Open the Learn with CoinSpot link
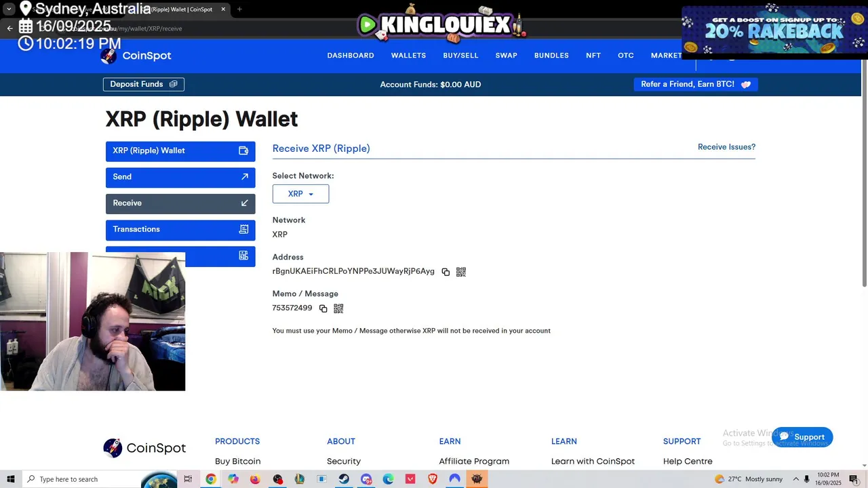This screenshot has width=868, height=488. 593,462
